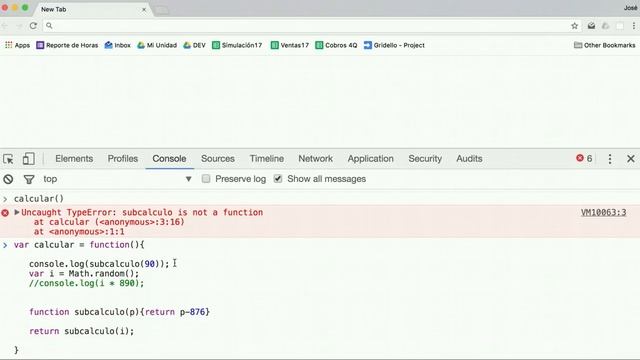The width and height of the screenshot is (640, 360).
Task: Open the top execution context dropdown
Action: click(x=118, y=179)
